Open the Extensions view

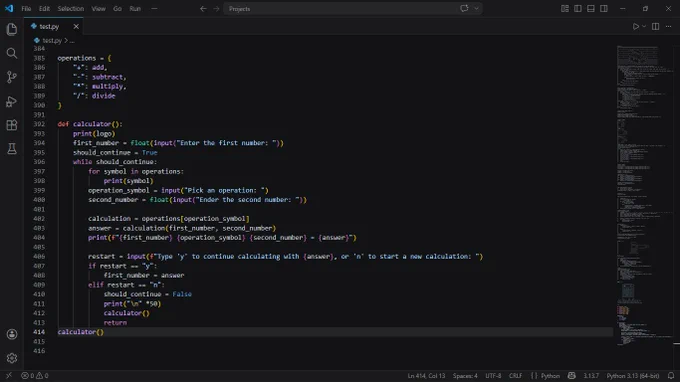tap(12, 125)
